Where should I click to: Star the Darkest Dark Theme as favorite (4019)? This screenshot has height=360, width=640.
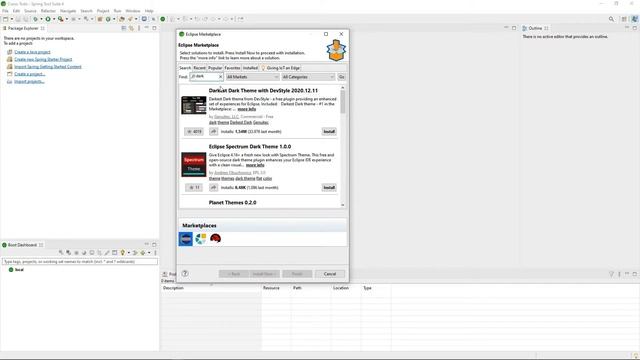click(194, 131)
